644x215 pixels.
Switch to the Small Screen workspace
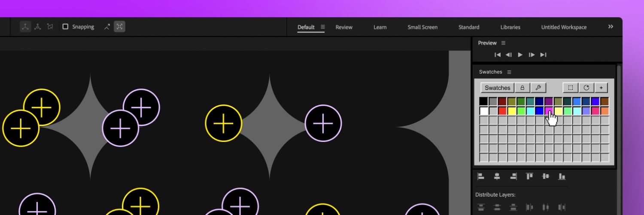422,27
